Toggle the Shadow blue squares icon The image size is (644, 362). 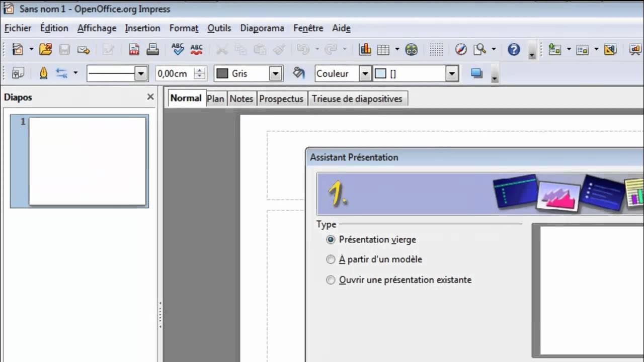tap(477, 73)
